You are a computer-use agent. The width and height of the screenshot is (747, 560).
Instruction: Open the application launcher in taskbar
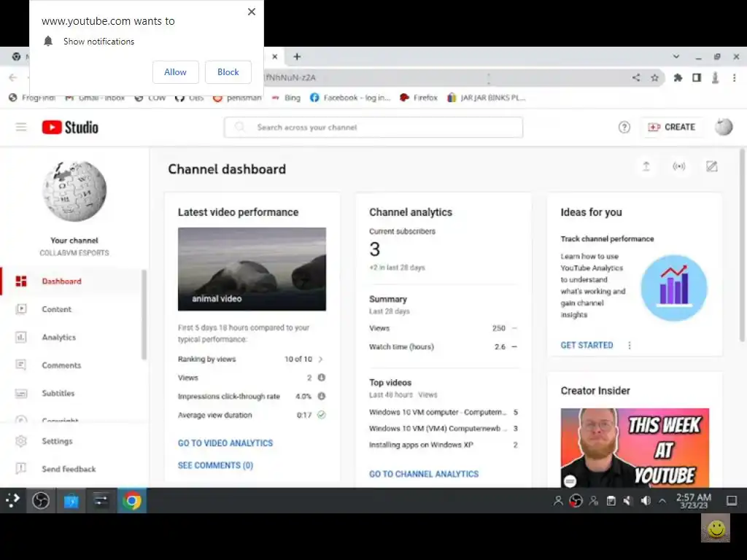tap(12, 500)
